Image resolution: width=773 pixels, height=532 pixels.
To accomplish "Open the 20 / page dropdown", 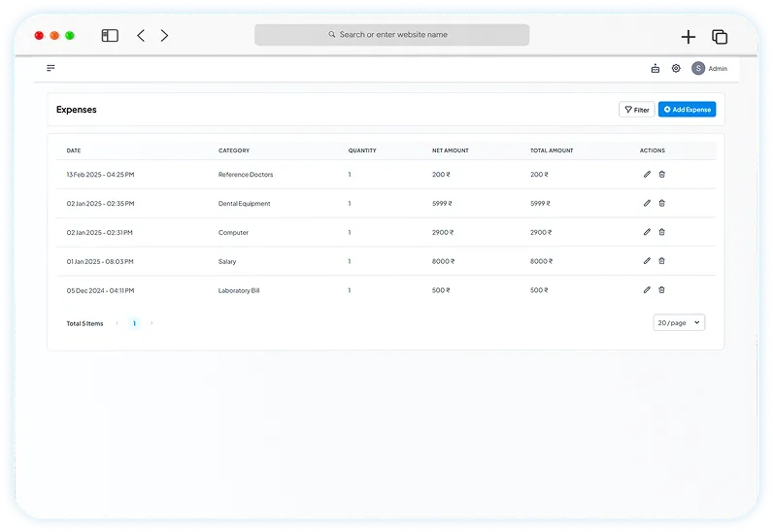I will pyautogui.click(x=679, y=322).
